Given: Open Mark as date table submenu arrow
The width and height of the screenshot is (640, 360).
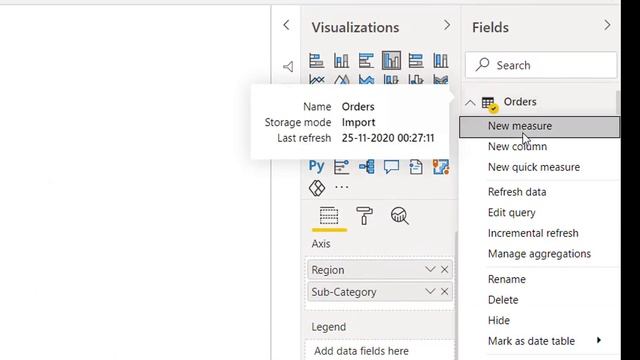Looking at the screenshot, I should click(599, 340).
